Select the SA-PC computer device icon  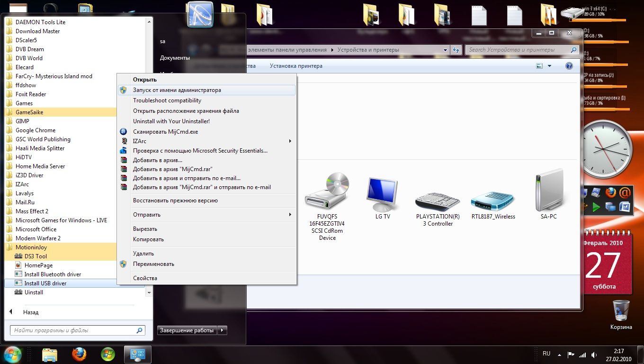(548, 192)
